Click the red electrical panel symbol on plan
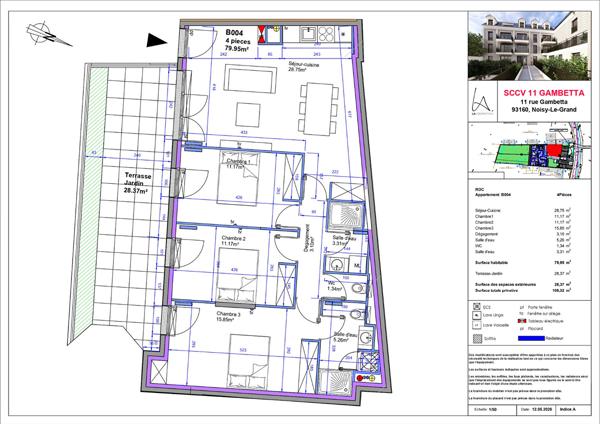The width and height of the screenshot is (600, 424). point(261,34)
